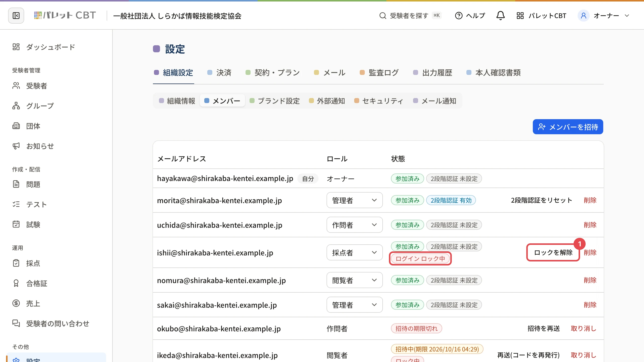
Task: Click 2段階認証をリセット for morita
Action: pos(542,200)
